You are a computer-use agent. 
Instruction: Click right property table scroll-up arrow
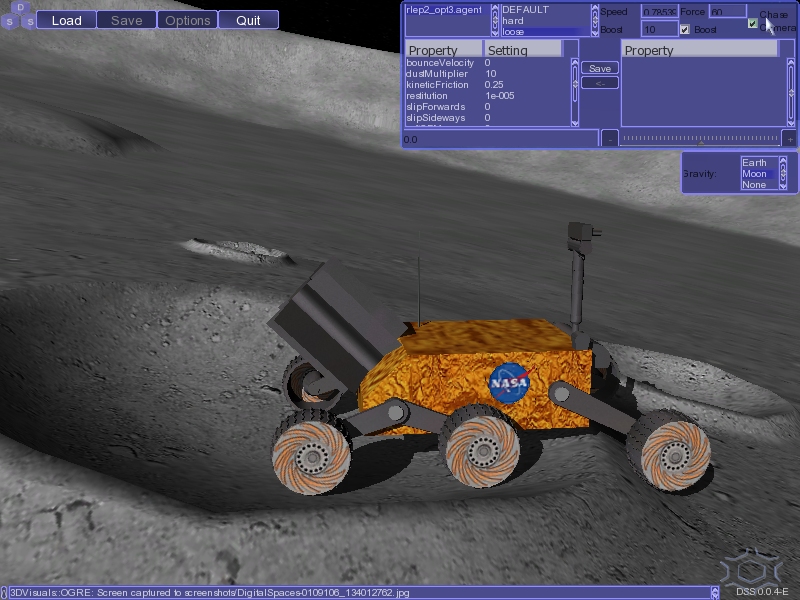point(791,62)
